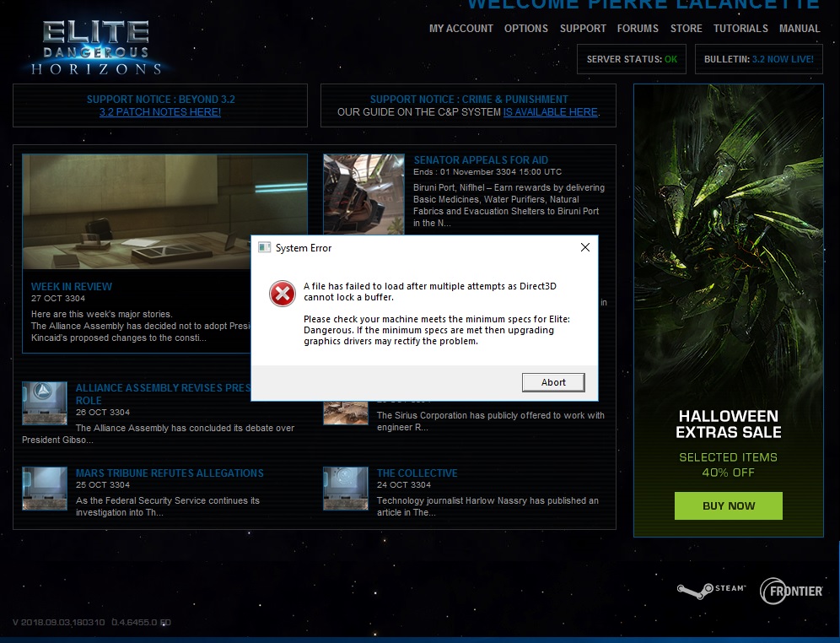Click the System Error title bar icon
Viewport: 840px width, 643px height.
(264, 247)
